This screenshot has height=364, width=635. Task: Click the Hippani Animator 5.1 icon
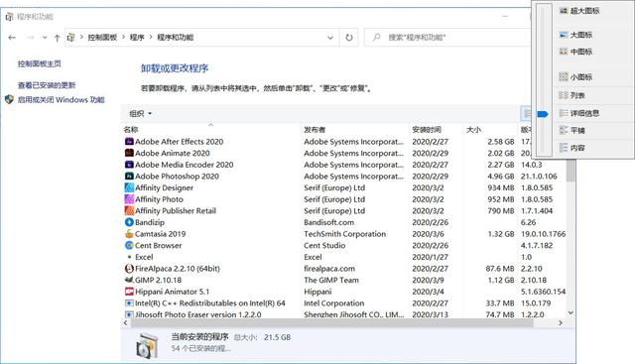tap(129, 292)
